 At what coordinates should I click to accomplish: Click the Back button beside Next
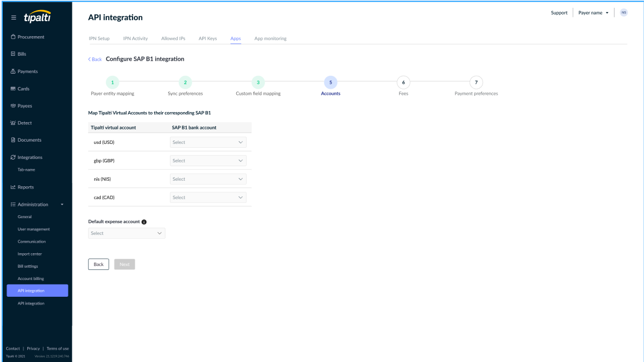click(x=99, y=264)
